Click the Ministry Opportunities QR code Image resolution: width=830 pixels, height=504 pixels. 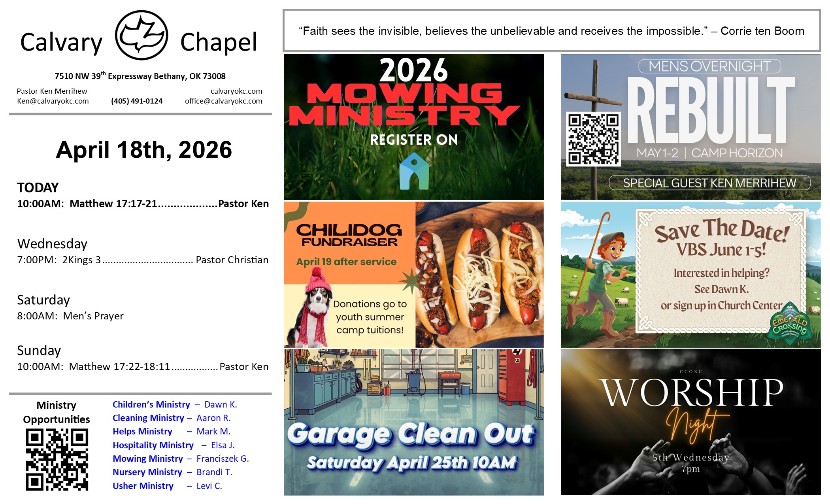(x=57, y=459)
